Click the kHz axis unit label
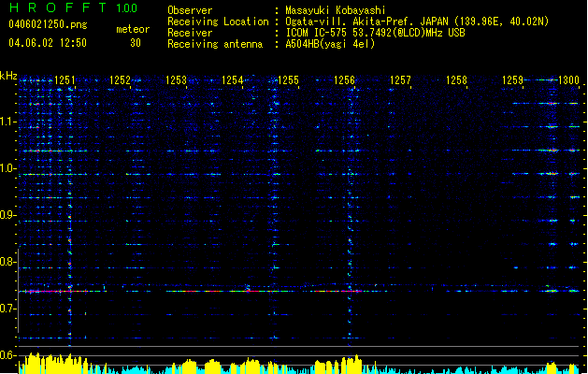588x374 pixels. pyautogui.click(x=8, y=76)
